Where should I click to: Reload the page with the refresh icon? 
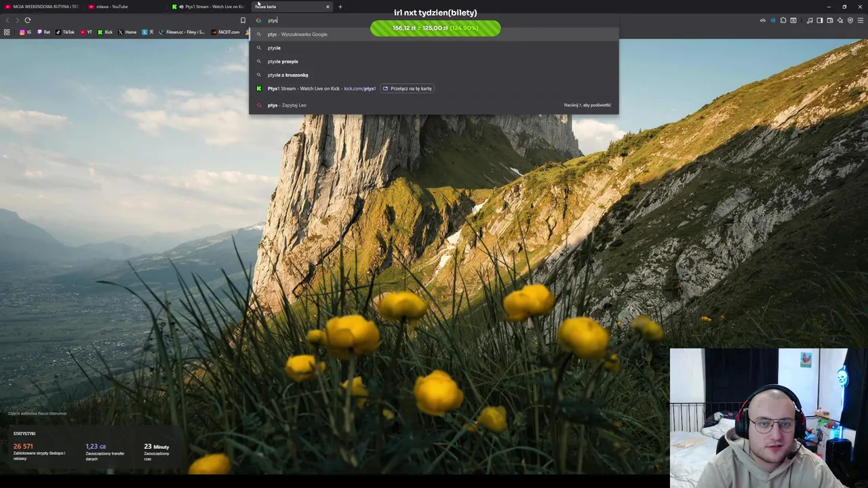tap(28, 20)
